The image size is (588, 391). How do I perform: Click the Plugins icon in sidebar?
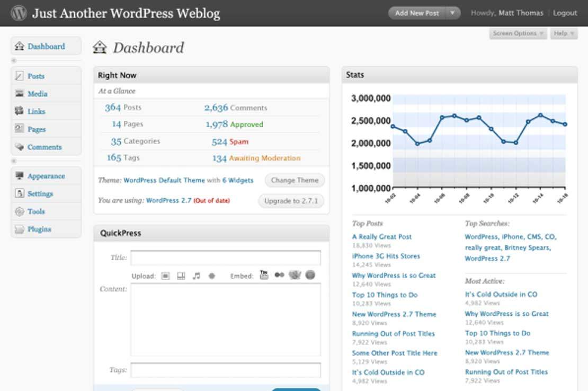coord(19,229)
